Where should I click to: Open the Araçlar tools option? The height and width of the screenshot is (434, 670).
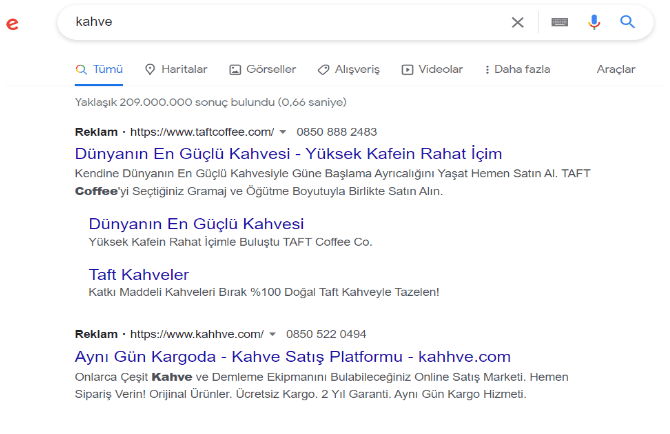616,69
